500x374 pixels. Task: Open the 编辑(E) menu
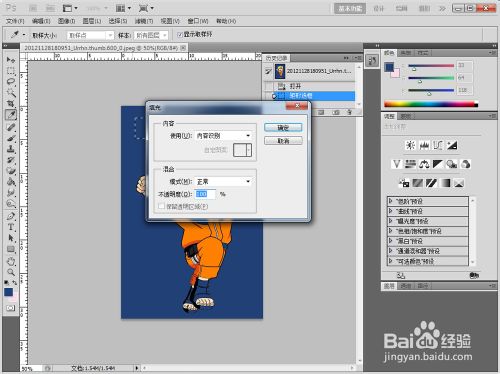click(x=41, y=21)
